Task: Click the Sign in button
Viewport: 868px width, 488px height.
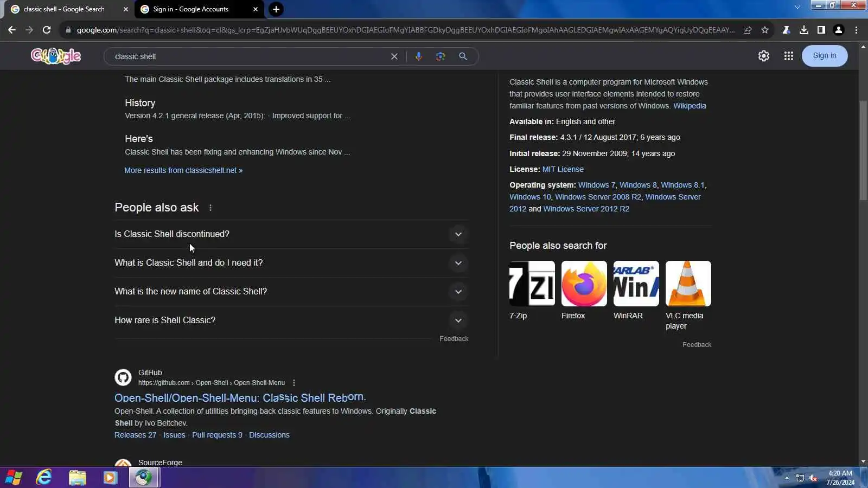Action: click(x=825, y=56)
